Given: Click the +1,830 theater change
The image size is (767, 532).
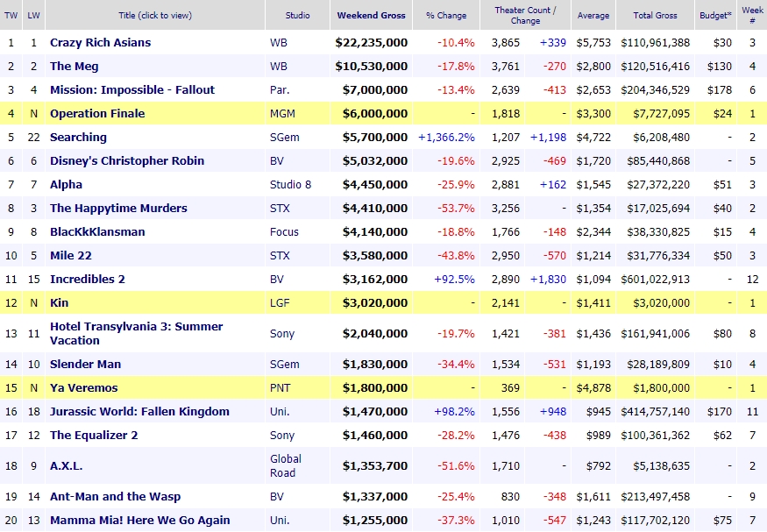Looking at the screenshot, I should pyautogui.click(x=549, y=280).
